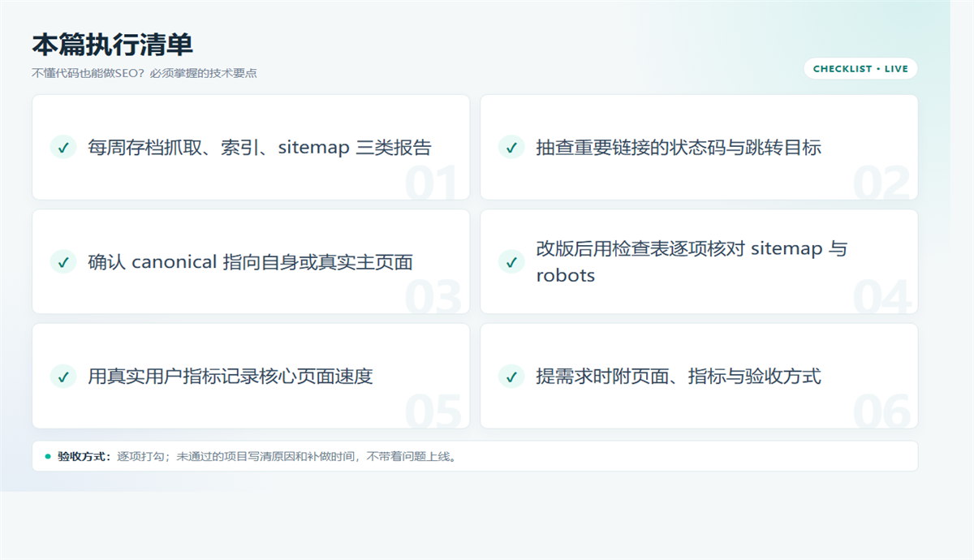The width and height of the screenshot is (974, 560).
Task: Click checkmark icon for 确认 canonical item
Action: click(63, 261)
